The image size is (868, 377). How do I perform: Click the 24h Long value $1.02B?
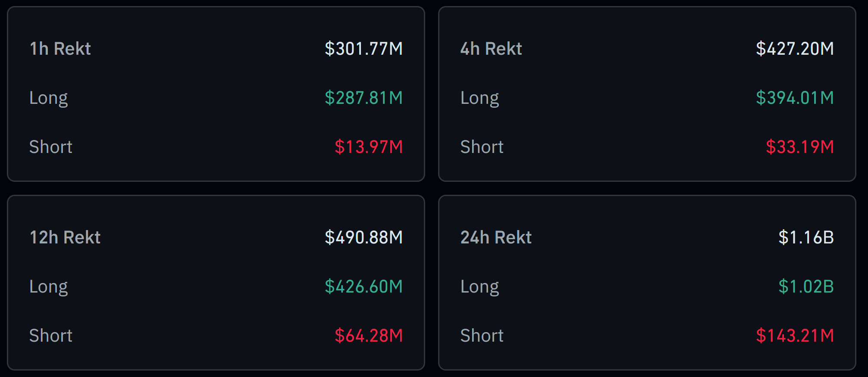[x=806, y=287]
